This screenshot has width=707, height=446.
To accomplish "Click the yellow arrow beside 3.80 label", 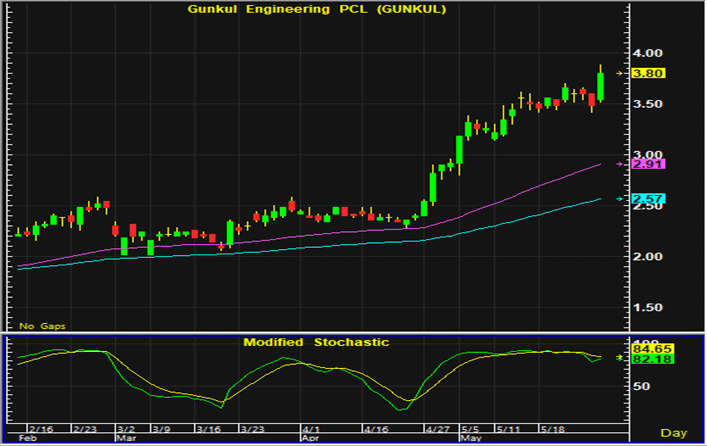I will click(620, 73).
